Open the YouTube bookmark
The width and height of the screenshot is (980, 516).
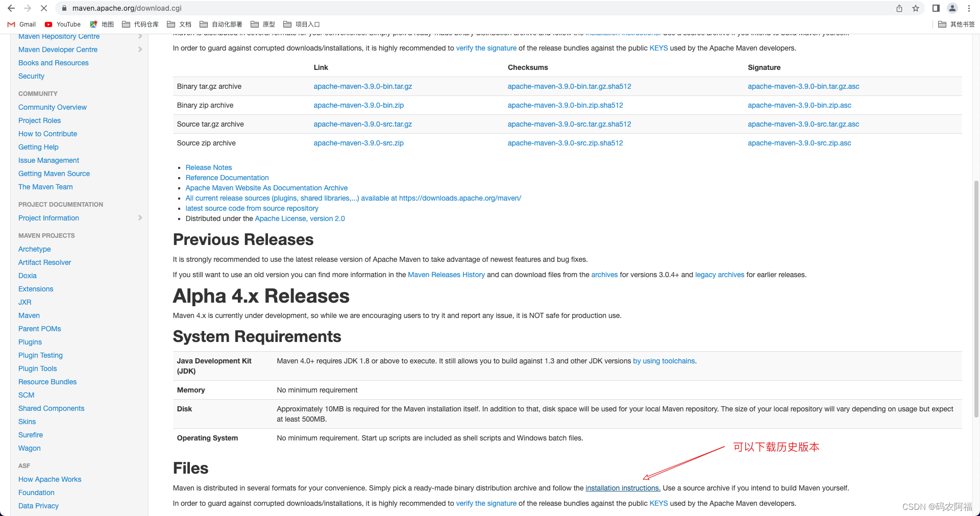click(63, 24)
